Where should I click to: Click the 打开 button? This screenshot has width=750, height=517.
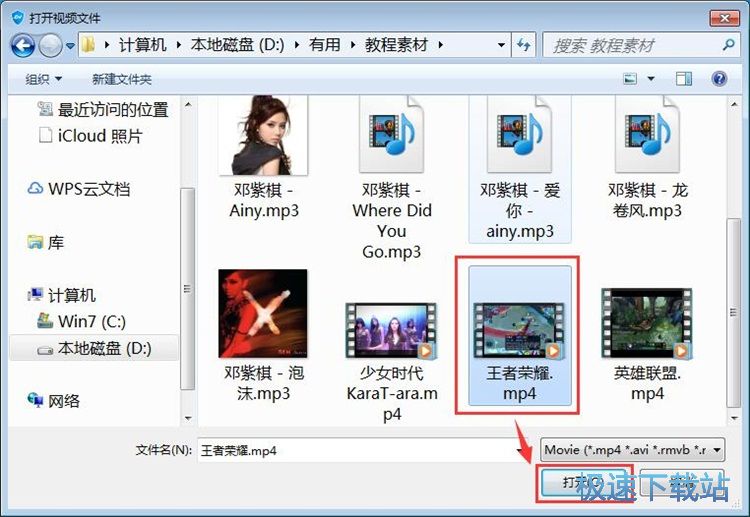[x=583, y=483]
